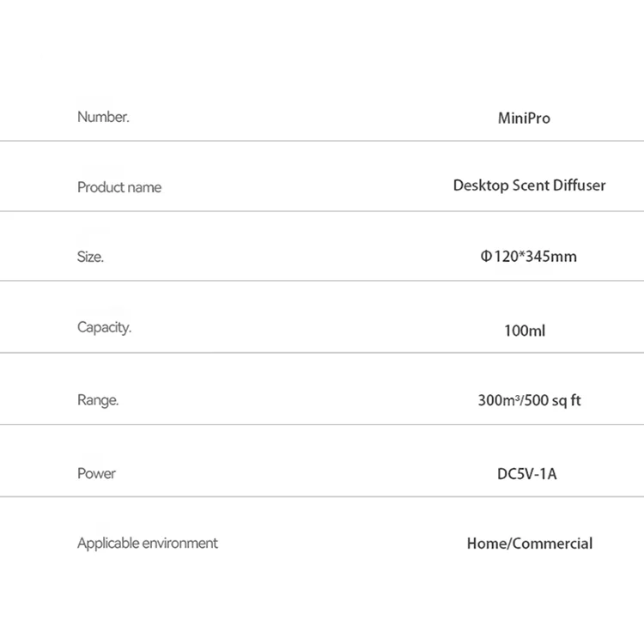
Task: Click the divider line under the Power row
Action: (322, 496)
